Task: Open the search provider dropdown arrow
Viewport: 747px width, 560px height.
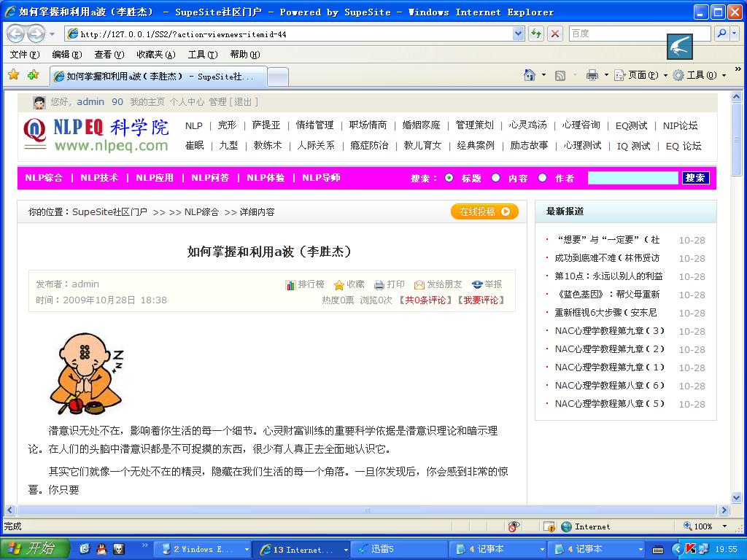Action: coord(734,34)
